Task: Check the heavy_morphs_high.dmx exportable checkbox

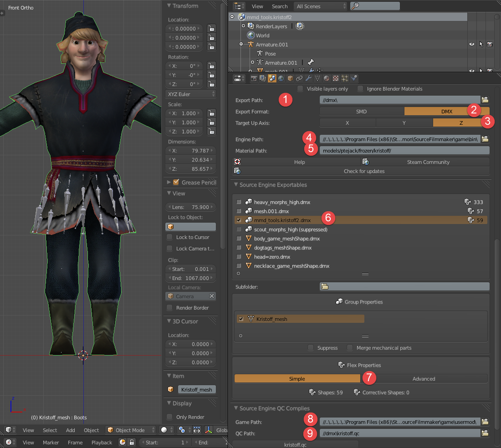Action: (239, 202)
